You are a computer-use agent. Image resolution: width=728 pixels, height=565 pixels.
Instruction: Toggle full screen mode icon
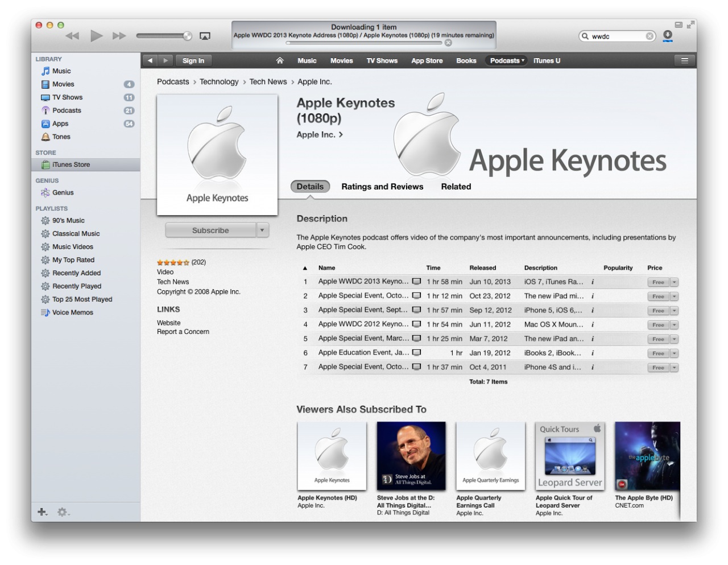tap(690, 24)
